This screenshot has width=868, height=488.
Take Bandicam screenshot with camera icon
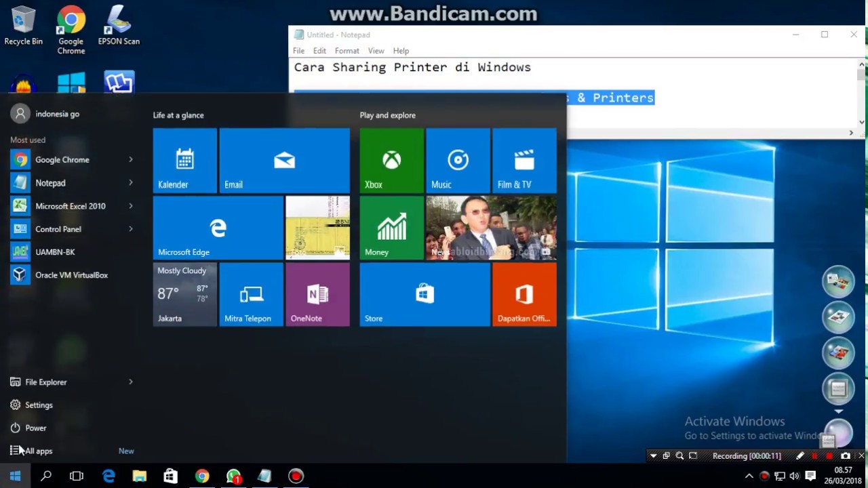click(846, 456)
